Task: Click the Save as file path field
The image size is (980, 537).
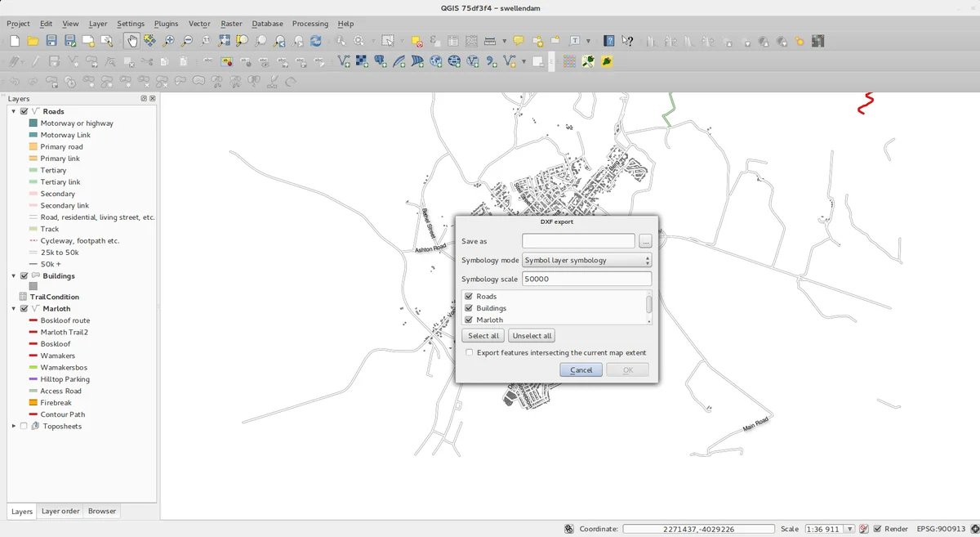Action: coord(578,241)
